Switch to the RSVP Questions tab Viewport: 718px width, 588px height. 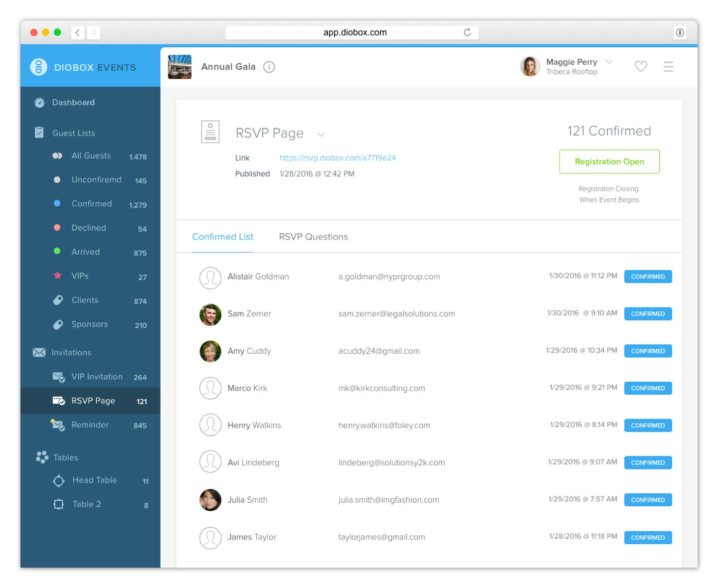pyautogui.click(x=313, y=237)
